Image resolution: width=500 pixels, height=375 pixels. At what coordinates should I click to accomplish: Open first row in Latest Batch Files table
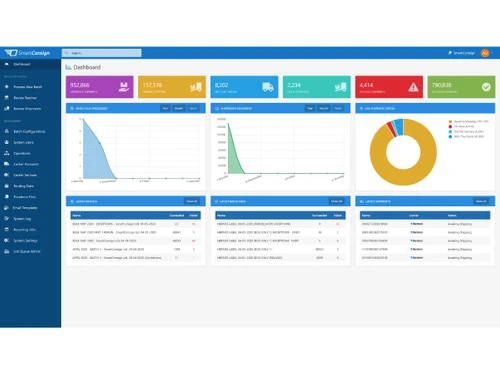click(x=280, y=224)
